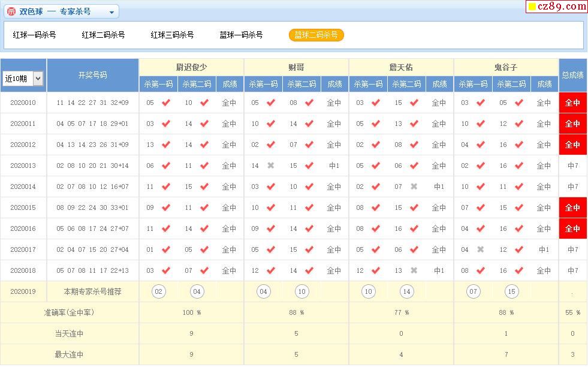Viewport: 588px width, 367px height.
Task: Click the grey cross in 詹天佑 row 2020018
Action: point(414,270)
